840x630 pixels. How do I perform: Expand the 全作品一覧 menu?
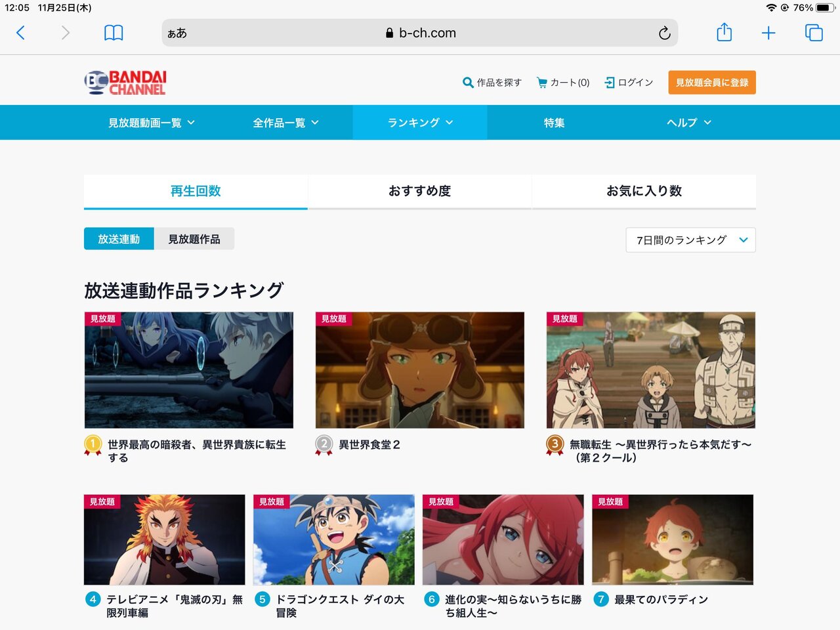click(x=285, y=123)
